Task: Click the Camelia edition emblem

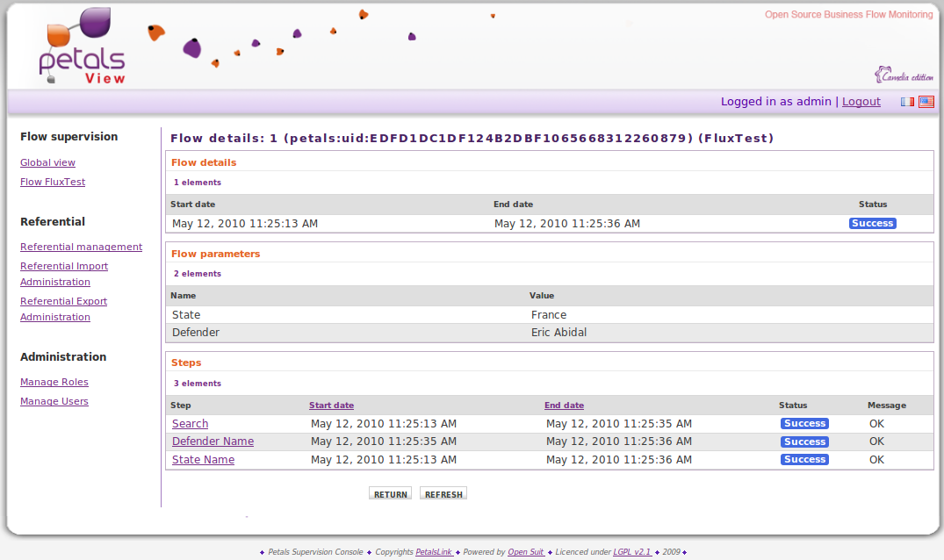Action: (903, 75)
